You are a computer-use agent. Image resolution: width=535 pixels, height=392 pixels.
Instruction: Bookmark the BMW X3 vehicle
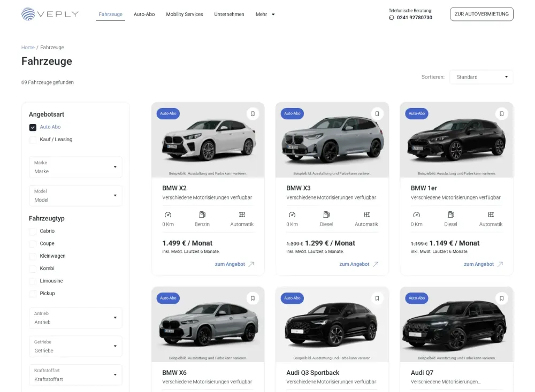click(x=377, y=113)
